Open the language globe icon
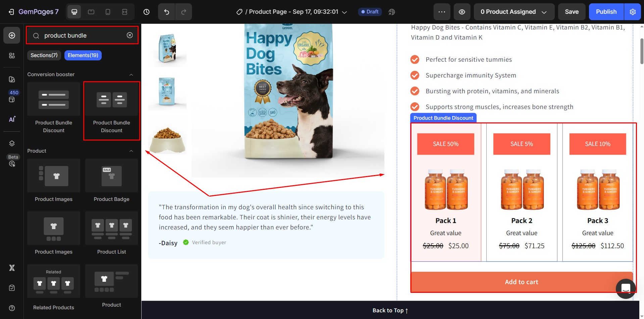This screenshot has width=644, height=319. [x=392, y=12]
